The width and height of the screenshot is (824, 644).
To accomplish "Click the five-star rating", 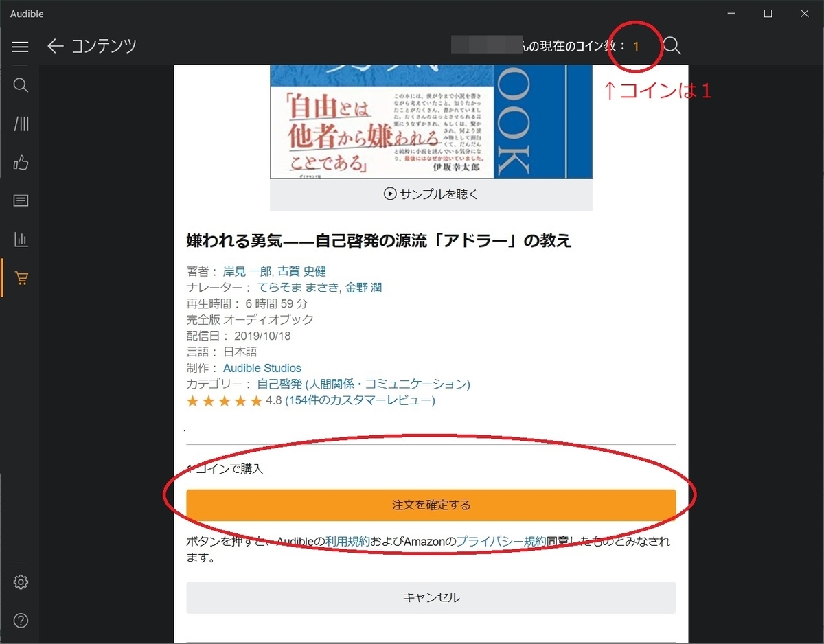I will coord(225,401).
